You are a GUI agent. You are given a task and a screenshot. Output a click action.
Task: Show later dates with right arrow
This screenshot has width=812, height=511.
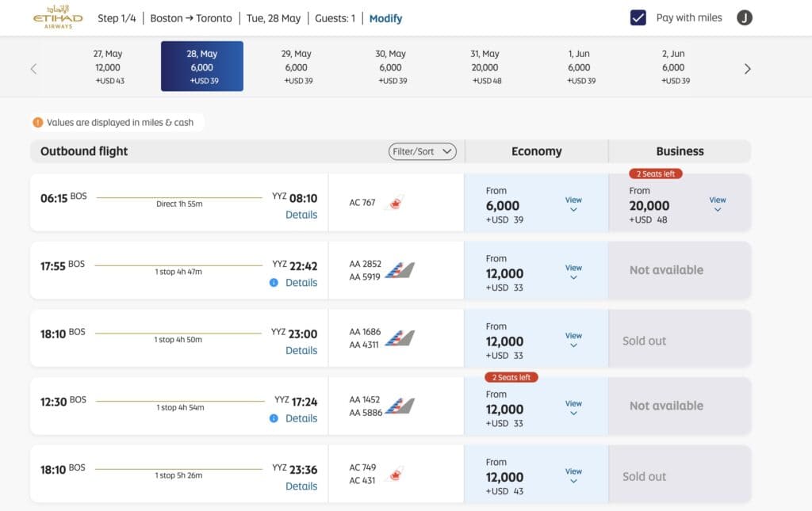tap(747, 69)
